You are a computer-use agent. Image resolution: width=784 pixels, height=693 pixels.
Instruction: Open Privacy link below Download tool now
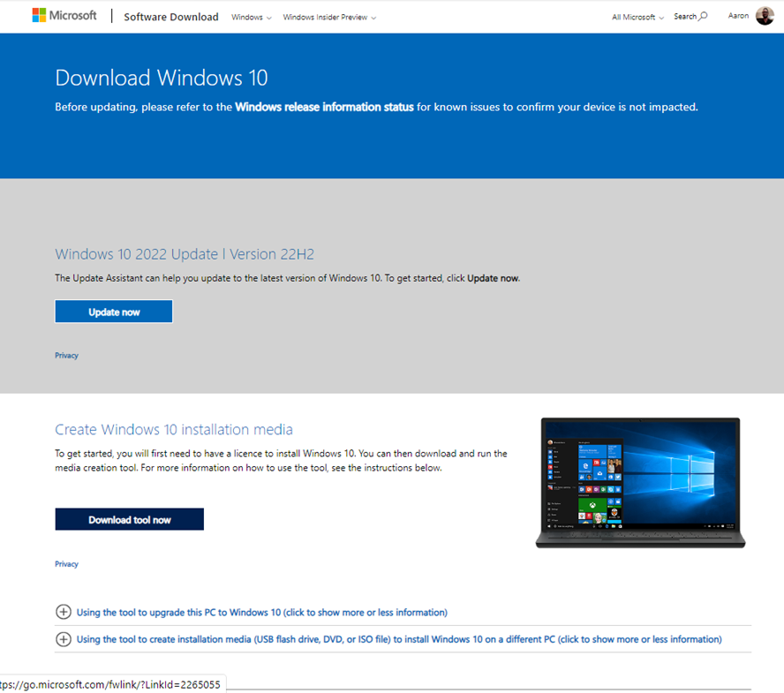click(x=66, y=563)
